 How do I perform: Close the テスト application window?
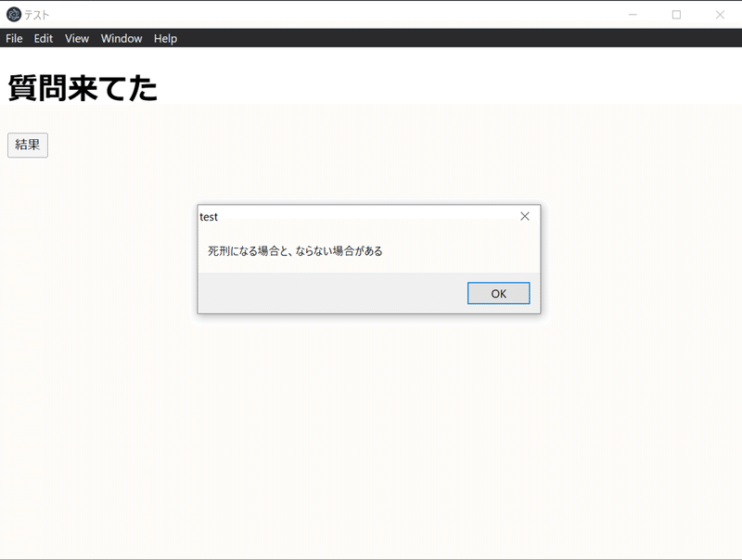click(x=721, y=15)
